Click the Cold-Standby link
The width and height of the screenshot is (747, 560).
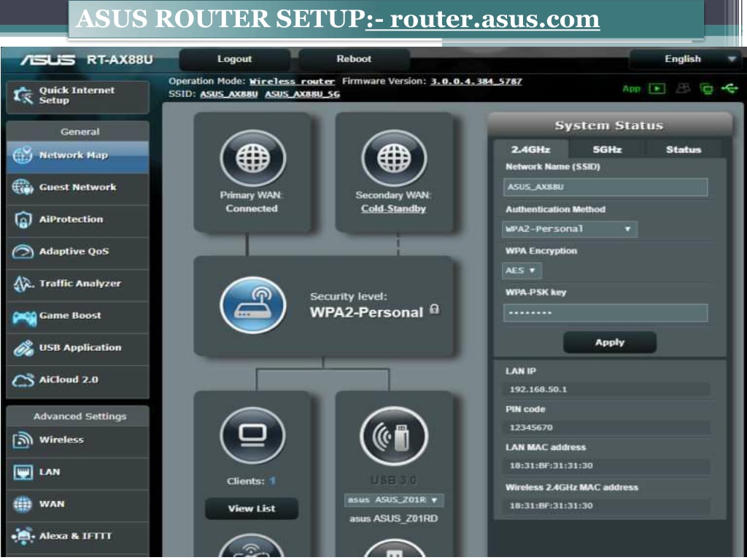pos(393,209)
